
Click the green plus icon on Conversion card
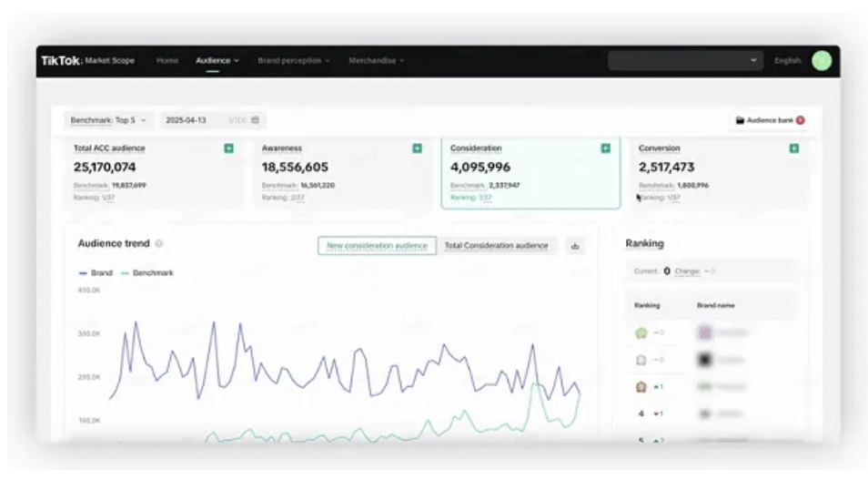pos(793,148)
